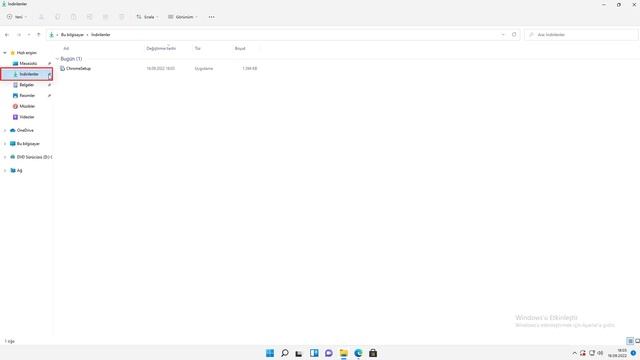Open the Chat app on the taskbar

pyautogui.click(x=329, y=353)
